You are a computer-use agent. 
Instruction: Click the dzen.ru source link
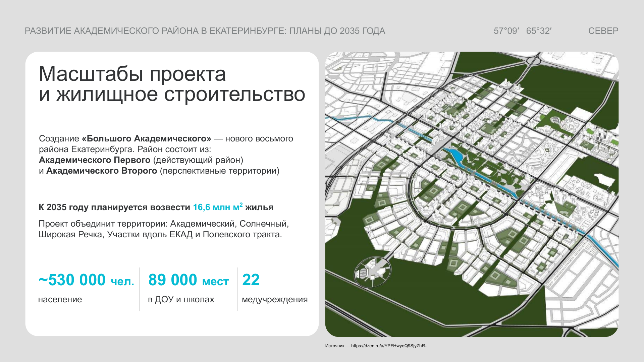click(x=388, y=346)
